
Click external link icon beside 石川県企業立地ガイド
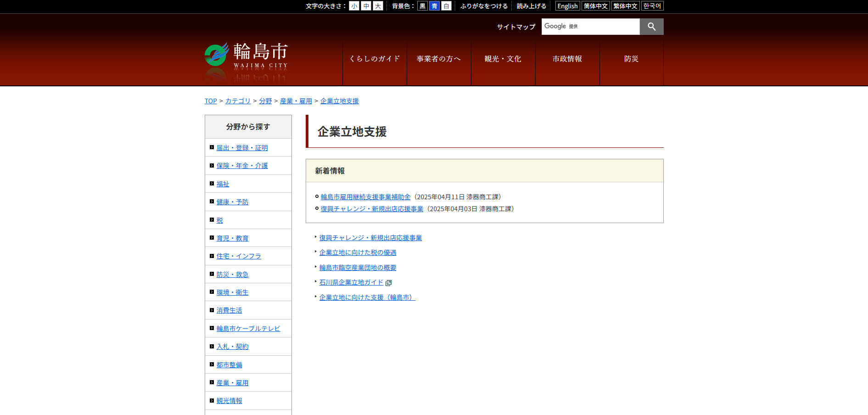click(x=389, y=283)
